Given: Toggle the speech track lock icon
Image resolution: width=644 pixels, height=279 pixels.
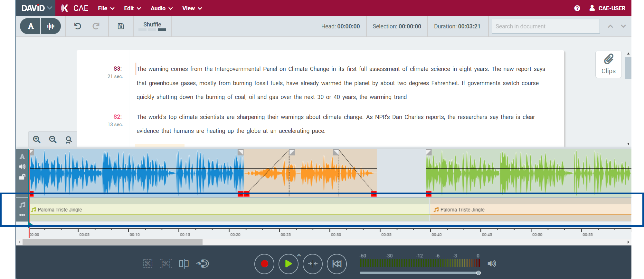Looking at the screenshot, I should pos(22,177).
